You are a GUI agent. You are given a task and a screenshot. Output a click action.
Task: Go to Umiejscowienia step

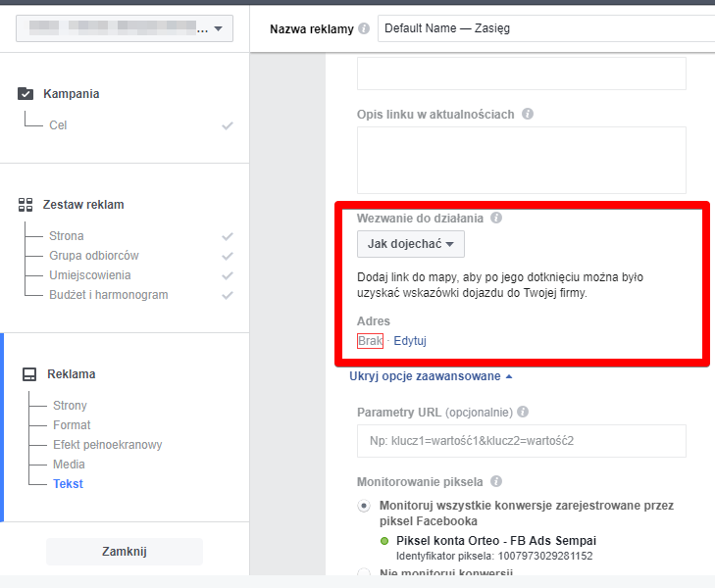click(x=90, y=275)
